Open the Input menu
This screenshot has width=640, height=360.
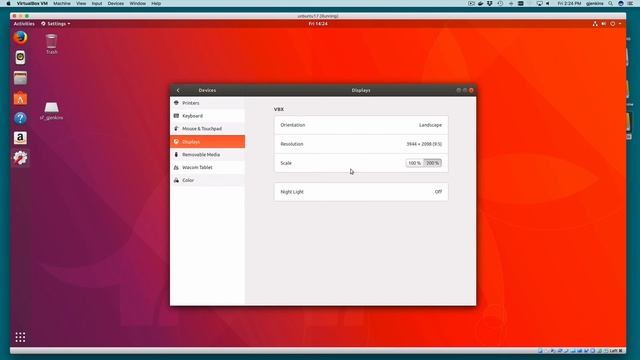tap(97, 3)
